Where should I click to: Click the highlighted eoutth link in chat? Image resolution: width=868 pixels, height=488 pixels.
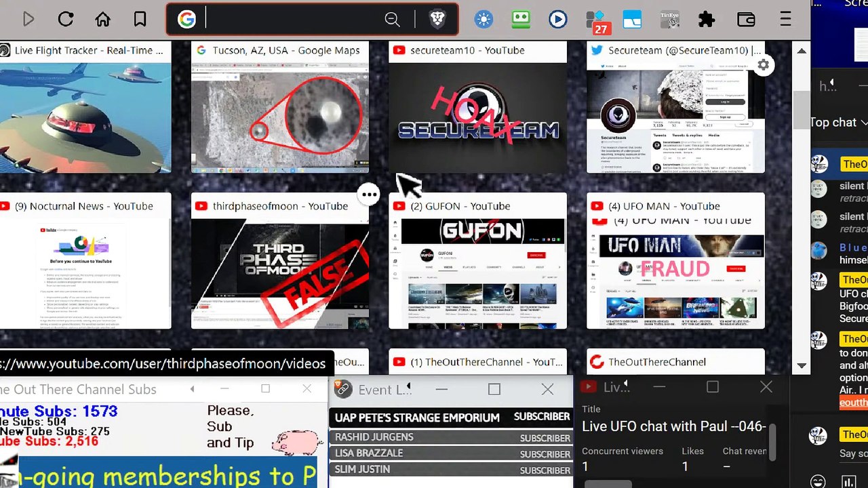854,403
